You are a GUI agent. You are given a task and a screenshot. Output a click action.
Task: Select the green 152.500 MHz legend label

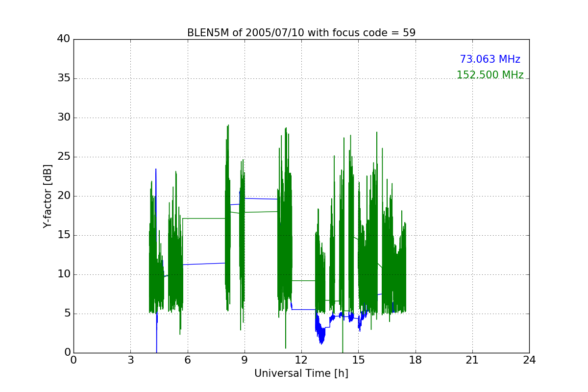coord(490,75)
